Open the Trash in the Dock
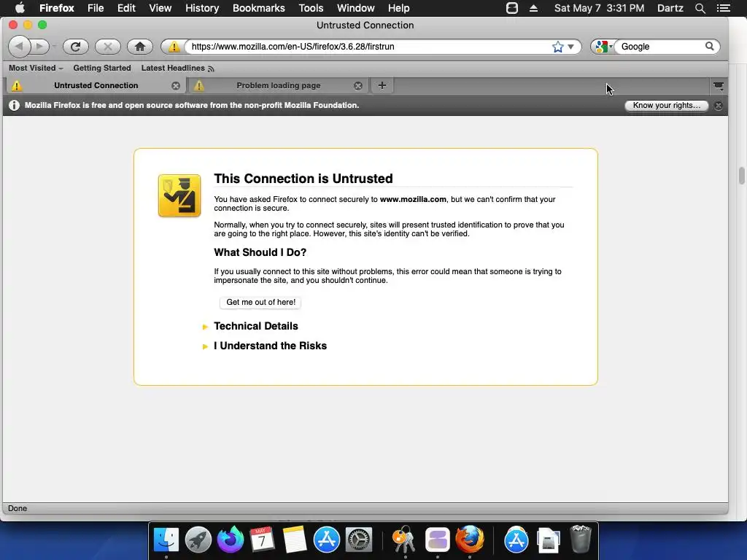Screen dimensions: 747x560 pos(581,539)
